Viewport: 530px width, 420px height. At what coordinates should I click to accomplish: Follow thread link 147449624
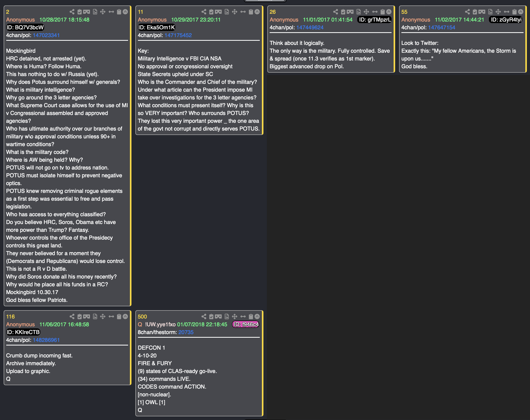tap(310, 27)
